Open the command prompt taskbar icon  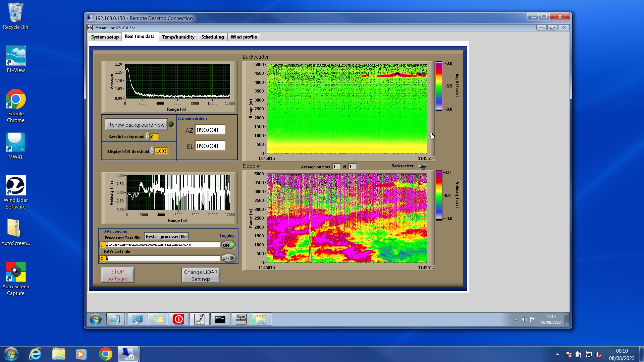click(x=220, y=319)
